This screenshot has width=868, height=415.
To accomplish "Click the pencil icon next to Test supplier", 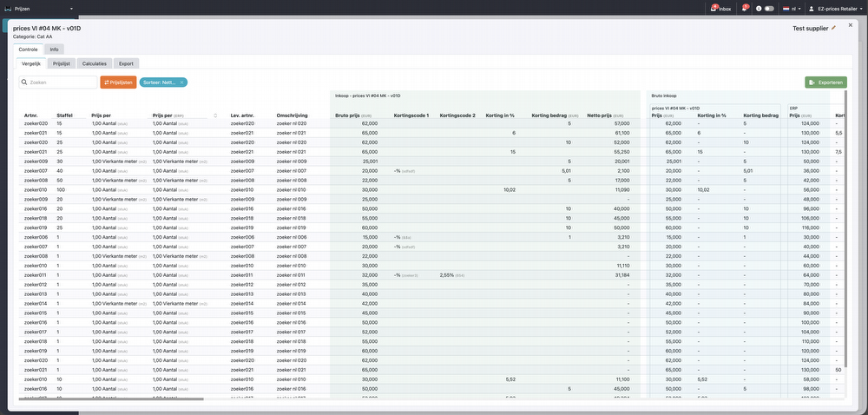I will pyautogui.click(x=834, y=28).
